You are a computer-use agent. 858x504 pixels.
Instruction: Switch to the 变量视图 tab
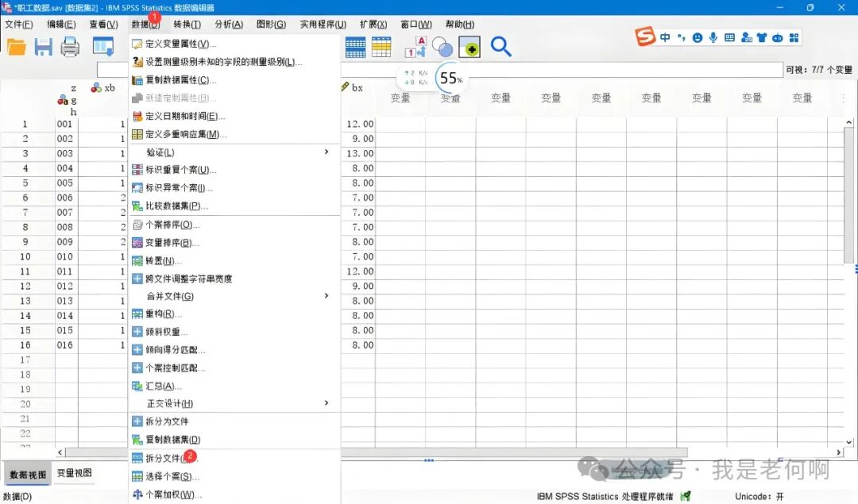pyautogui.click(x=75, y=473)
